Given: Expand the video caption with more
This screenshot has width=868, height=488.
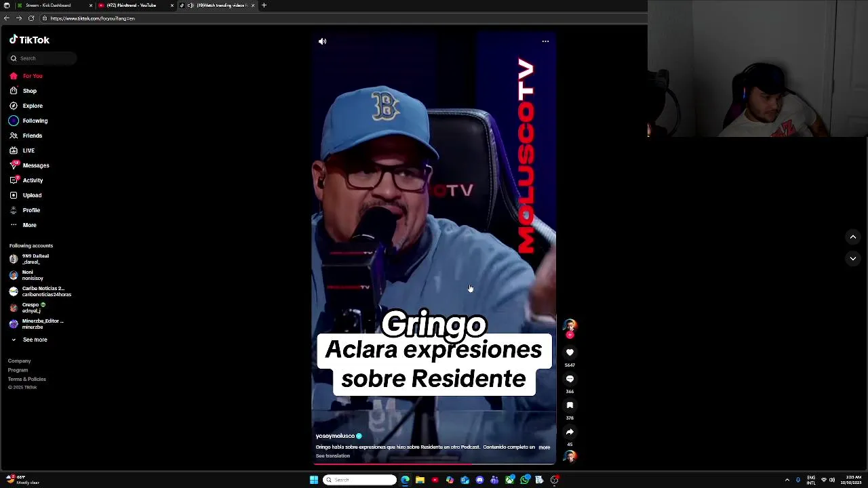Looking at the screenshot, I should [544, 447].
